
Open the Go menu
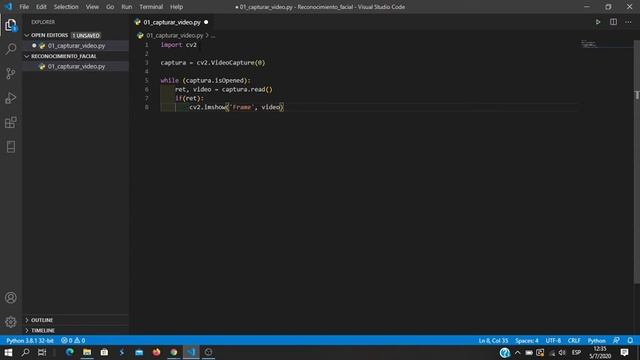(110, 7)
